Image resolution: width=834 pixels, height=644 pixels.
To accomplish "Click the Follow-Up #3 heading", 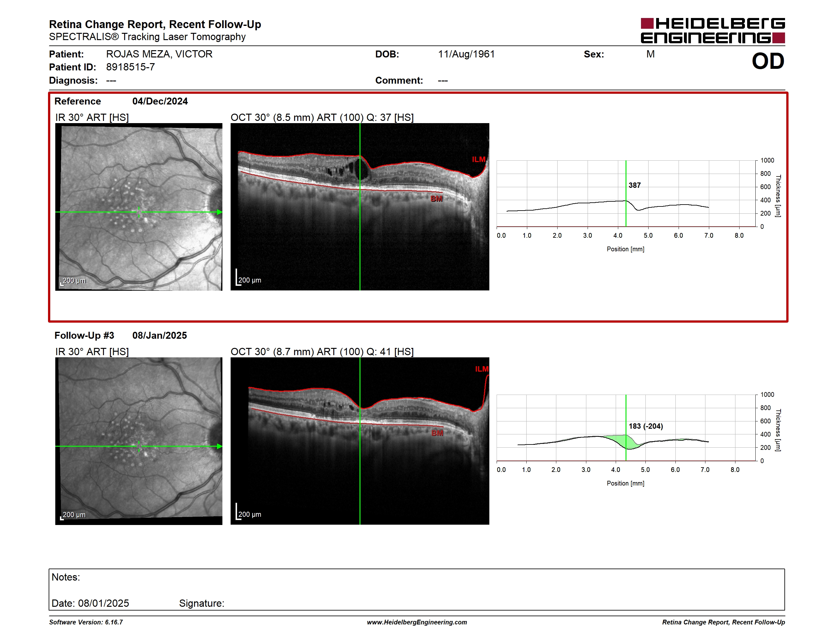I will click(x=84, y=335).
